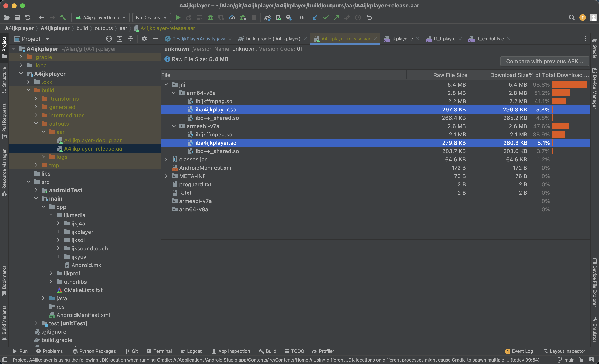The width and height of the screenshot is (599, 364).
Task: Click the main Git branch widget
Action: pyautogui.click(x=566, y=360)
